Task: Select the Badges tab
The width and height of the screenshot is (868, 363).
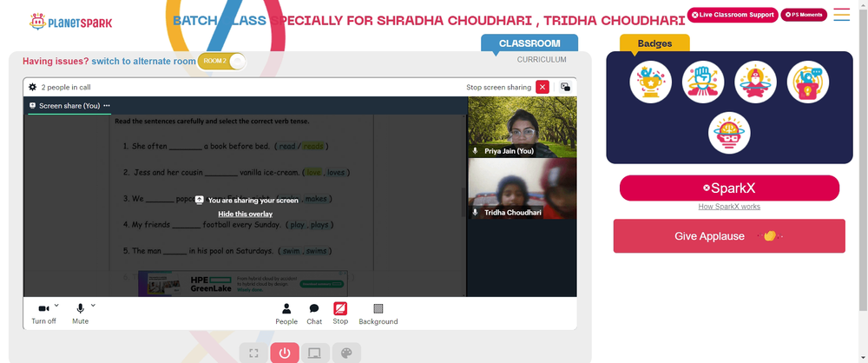Action: click(x=654, y=43)
